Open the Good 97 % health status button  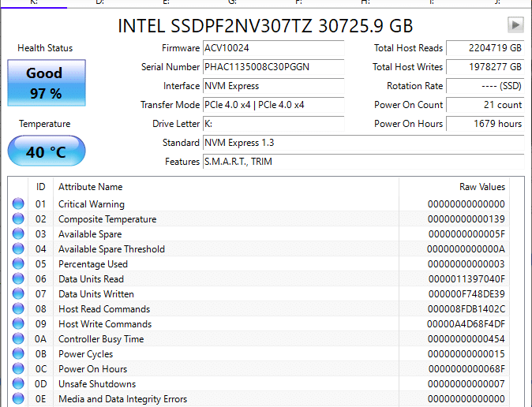click(x=47, y=83)
